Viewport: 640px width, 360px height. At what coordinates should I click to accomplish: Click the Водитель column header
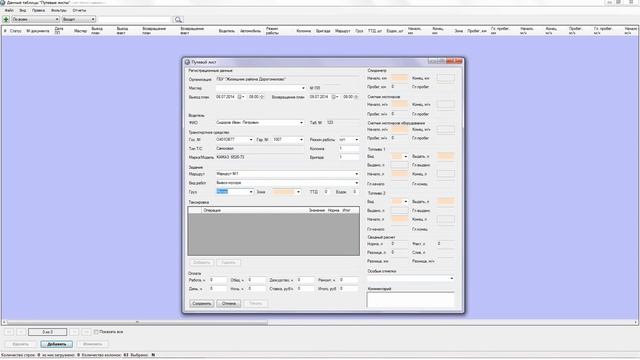227,31
